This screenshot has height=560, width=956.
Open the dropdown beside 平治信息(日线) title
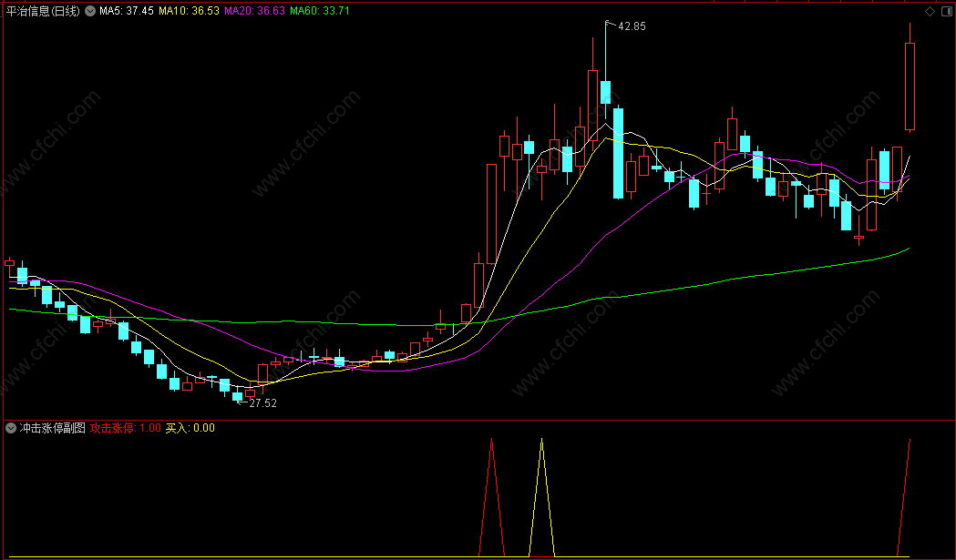(90, 11)
